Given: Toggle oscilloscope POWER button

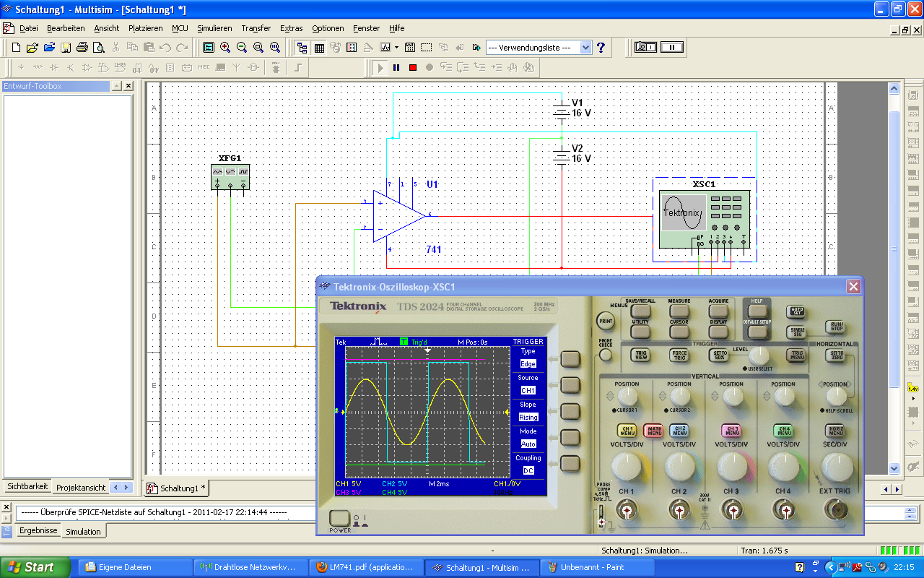Looking at the screenshot, I should pyautogui.click(x=339, y=518).
